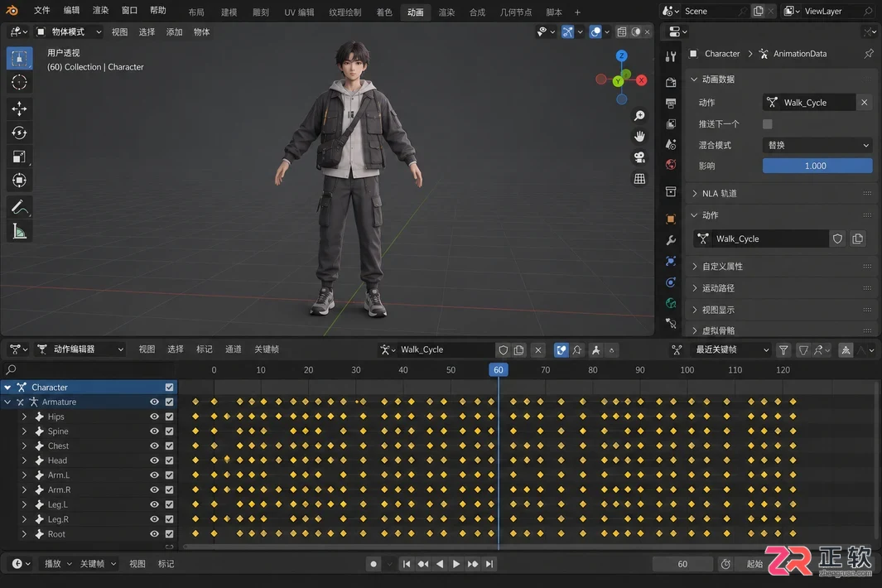Uncheck the Arm.L channel checkbox
The width and height of the screenshot is (882, 588).
click(x=169, y=475)
